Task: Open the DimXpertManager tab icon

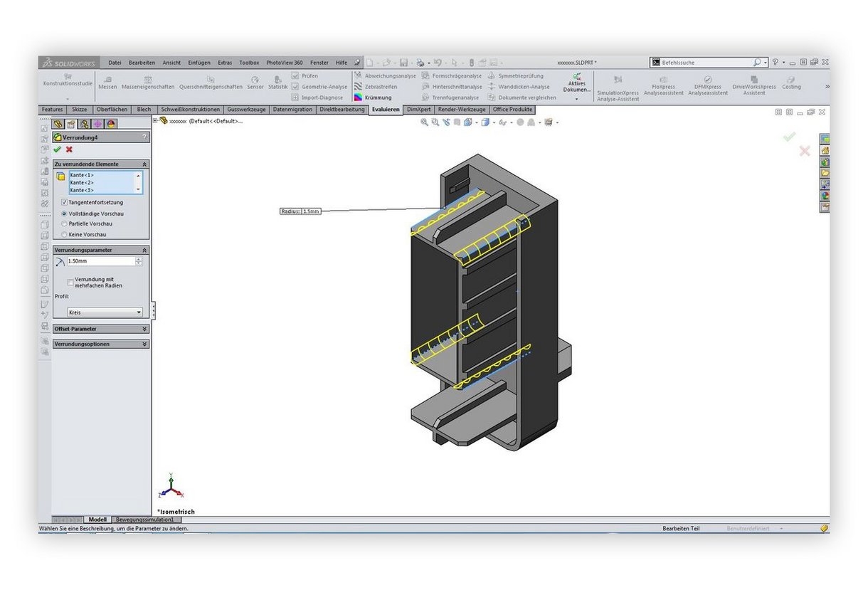Action: pyautogui.click(x=98, y=124)
